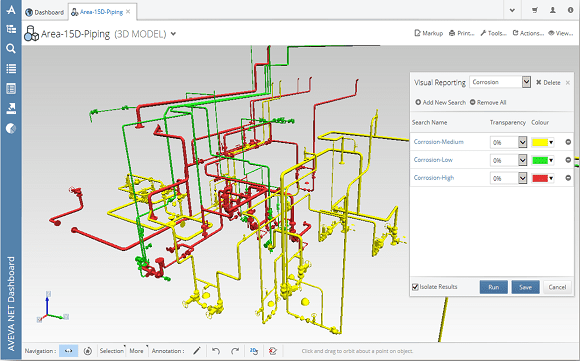Remove the Corrosion-High search row

tap(568, 178)
